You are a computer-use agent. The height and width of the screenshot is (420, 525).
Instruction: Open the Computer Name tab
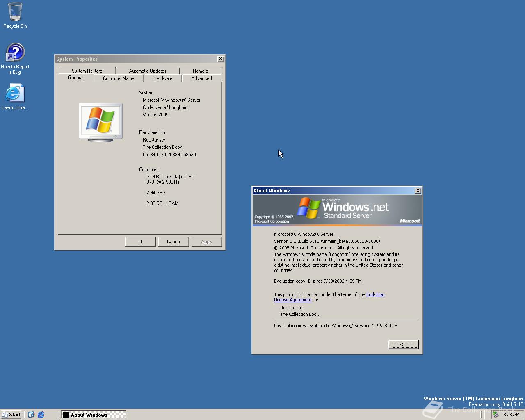coord(119,78)
